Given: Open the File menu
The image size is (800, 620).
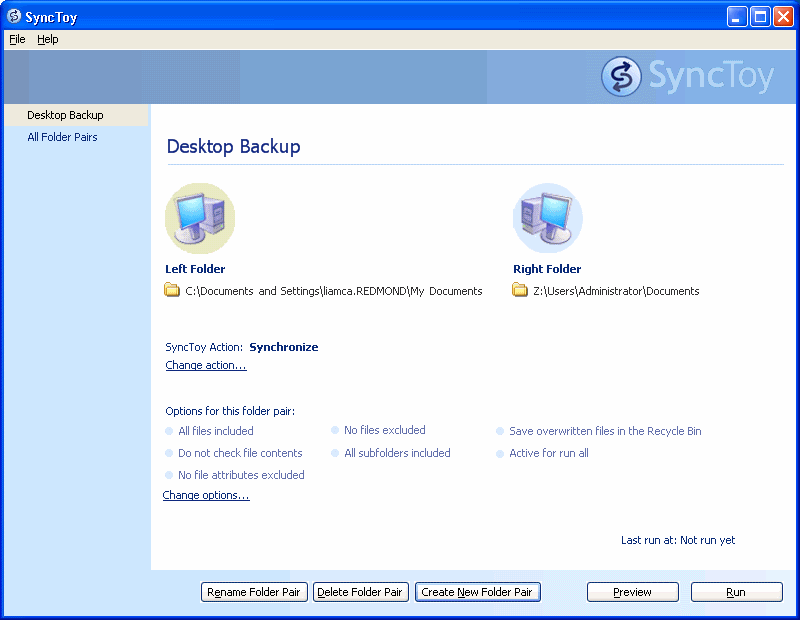Looking at the screenshot, I should 17,39.
